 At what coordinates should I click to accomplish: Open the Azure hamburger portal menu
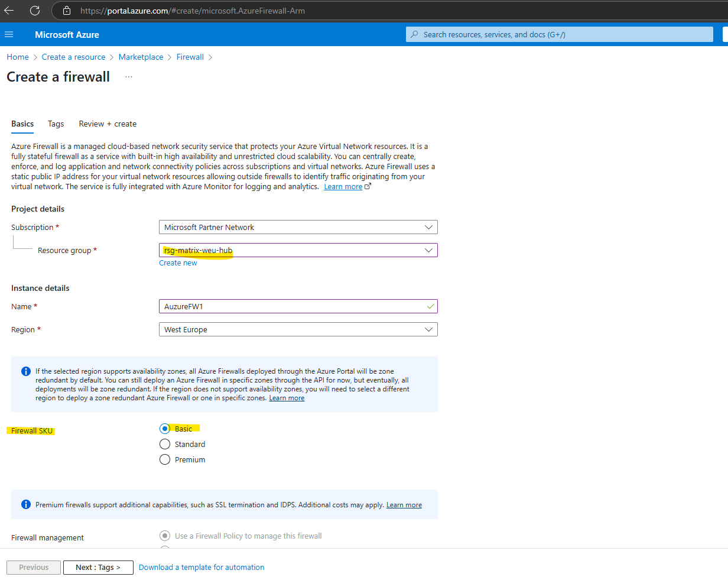click(x=9, y=35)
